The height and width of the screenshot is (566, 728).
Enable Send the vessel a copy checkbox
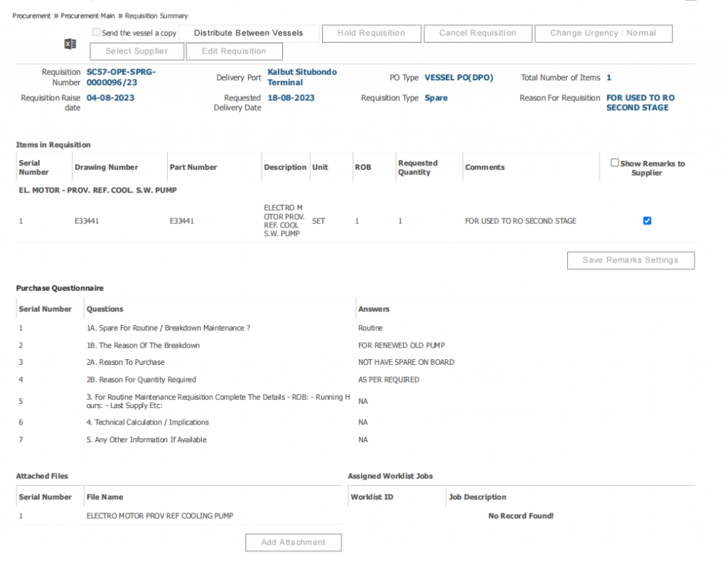(x=97, y=32)
